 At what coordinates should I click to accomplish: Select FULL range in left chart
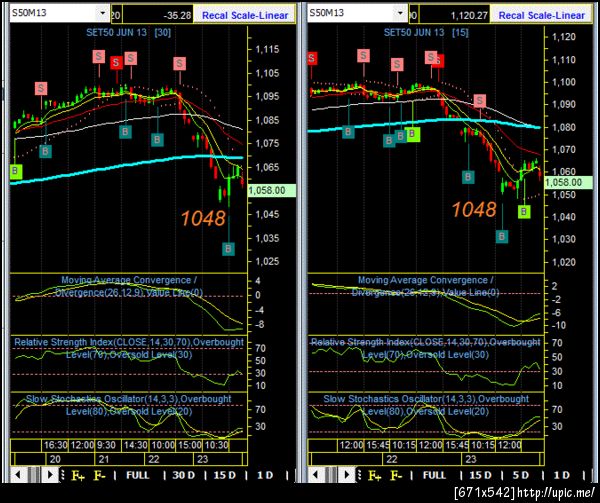click(137, 475)
